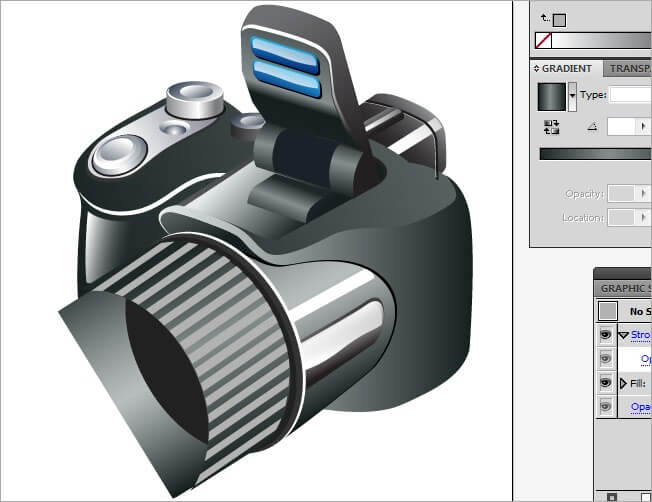Open the bottom Opacity link under the Fill row
This screenshot has height=502, width=652.
tap(641, 407)
